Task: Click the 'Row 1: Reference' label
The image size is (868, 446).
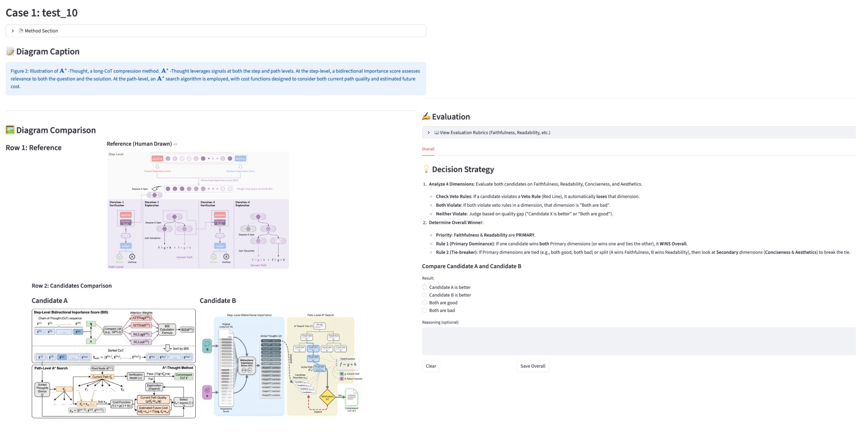Action: point(33,148)
